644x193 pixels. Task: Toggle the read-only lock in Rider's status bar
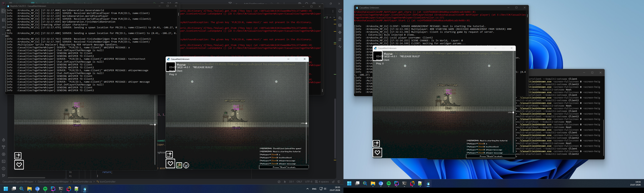coord(333,182)
